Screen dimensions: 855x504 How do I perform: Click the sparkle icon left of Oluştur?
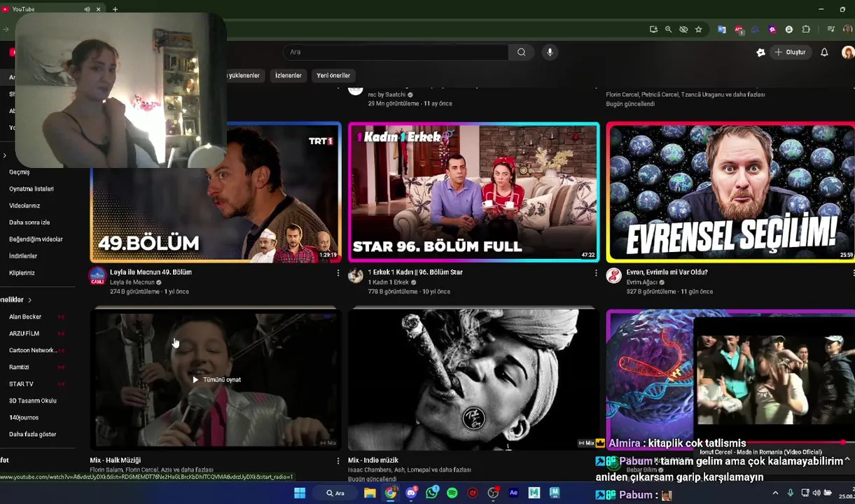760,52
